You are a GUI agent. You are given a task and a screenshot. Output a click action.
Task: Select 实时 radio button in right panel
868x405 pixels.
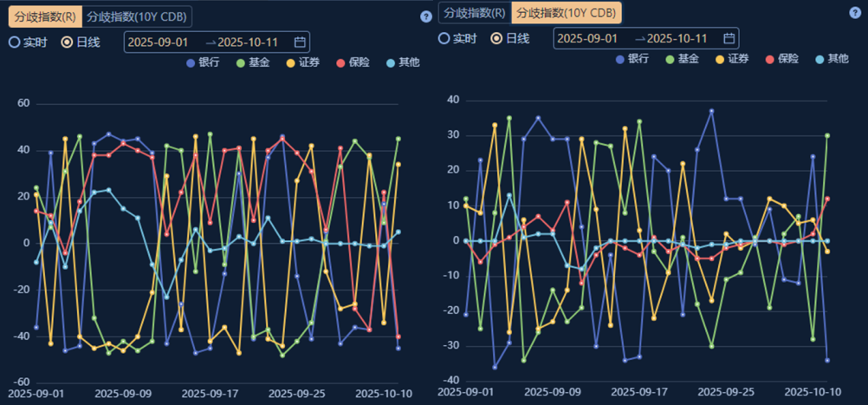(x=444, y=38)
